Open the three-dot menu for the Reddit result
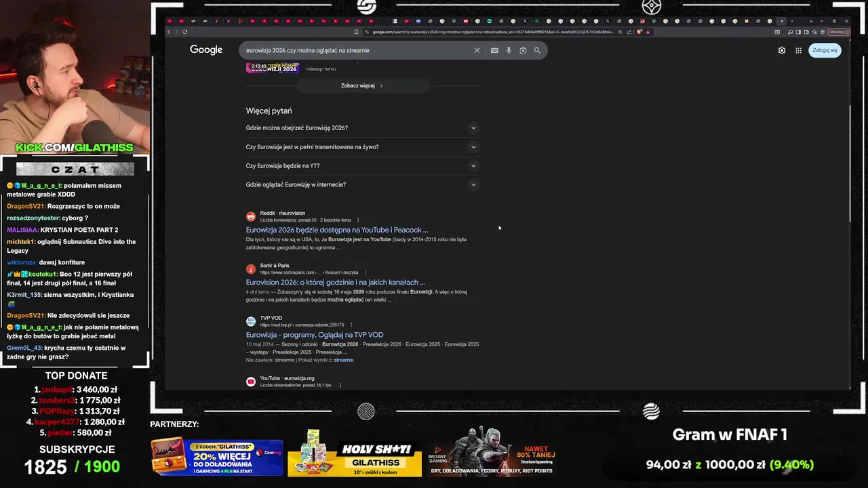868x488 pixels. pyautogui.click(x=358, y=220)
